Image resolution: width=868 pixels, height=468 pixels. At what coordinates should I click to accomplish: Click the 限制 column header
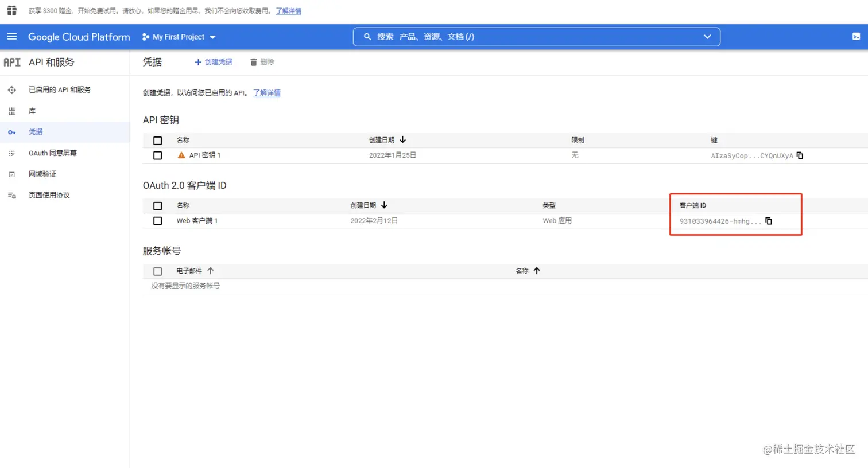click(578, 140)
